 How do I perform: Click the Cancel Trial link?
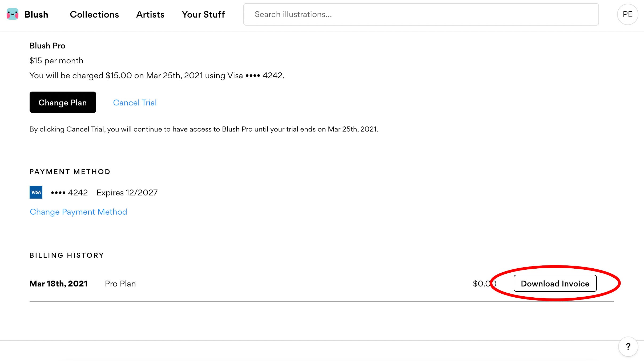click(135, 102)
